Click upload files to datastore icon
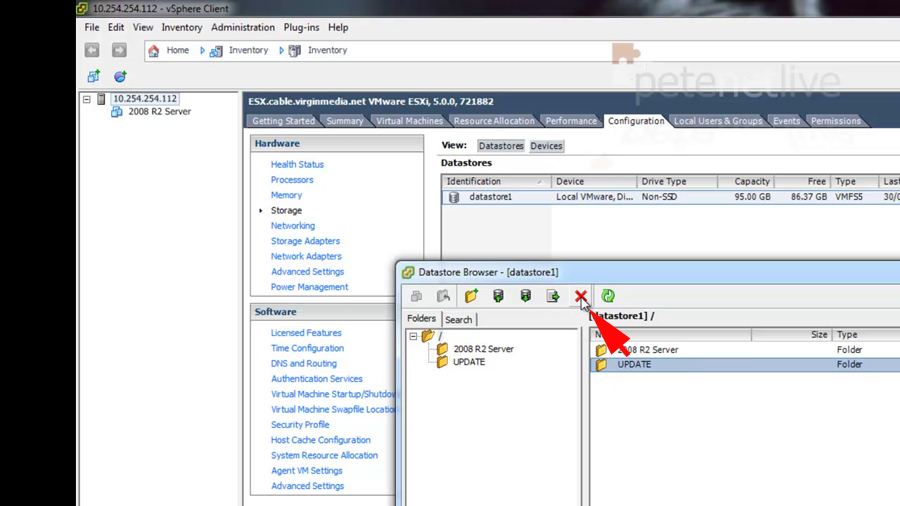 tap(498, 296)
